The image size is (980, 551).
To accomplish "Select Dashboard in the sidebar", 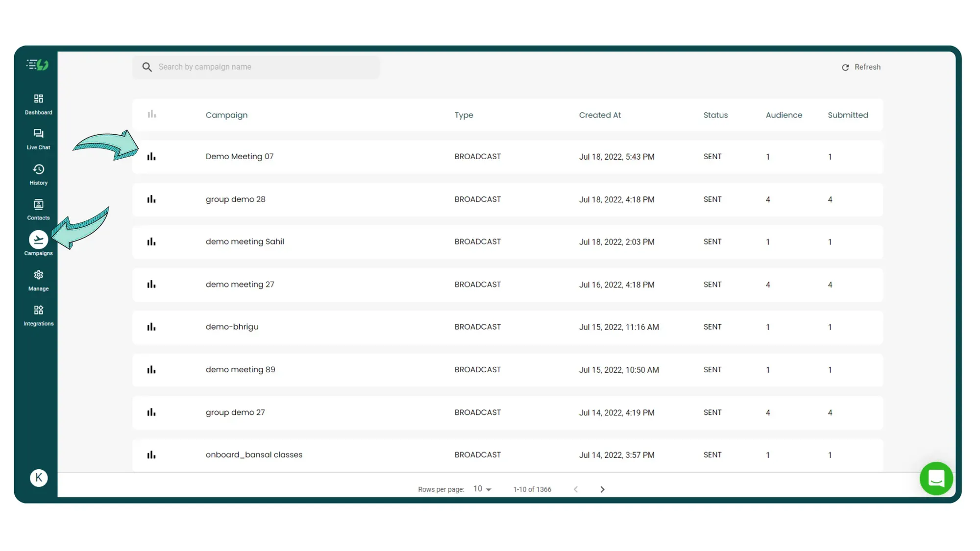I will (38, 103).
